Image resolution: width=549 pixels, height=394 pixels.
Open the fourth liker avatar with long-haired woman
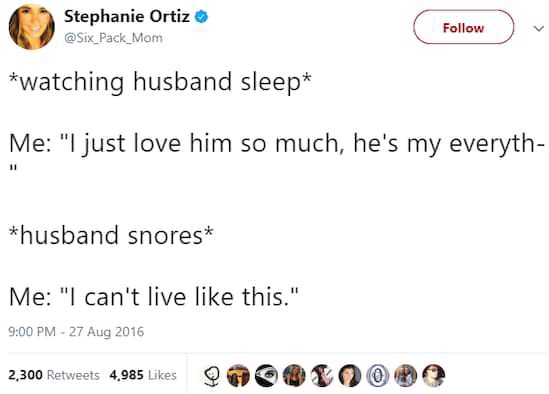click(x=294, y=375)
